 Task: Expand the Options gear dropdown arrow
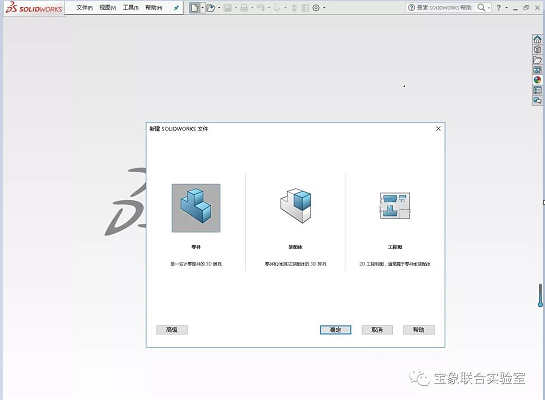pos(324,8)
